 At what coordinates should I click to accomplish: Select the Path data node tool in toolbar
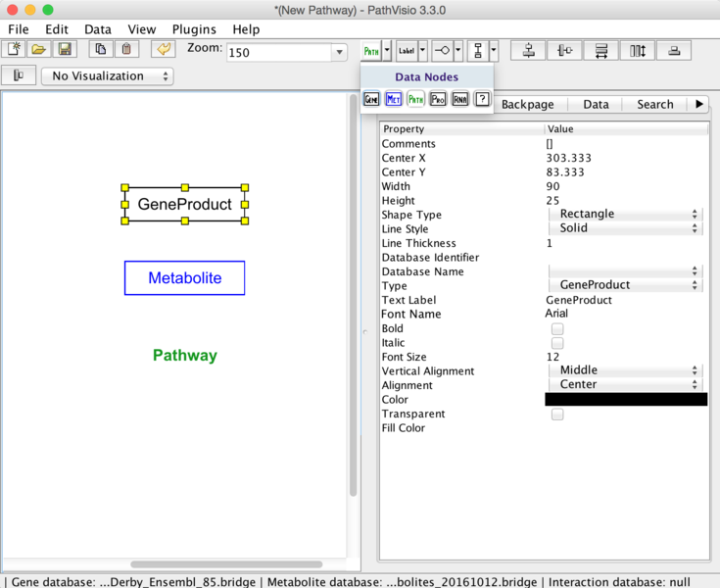pos(371,51)
